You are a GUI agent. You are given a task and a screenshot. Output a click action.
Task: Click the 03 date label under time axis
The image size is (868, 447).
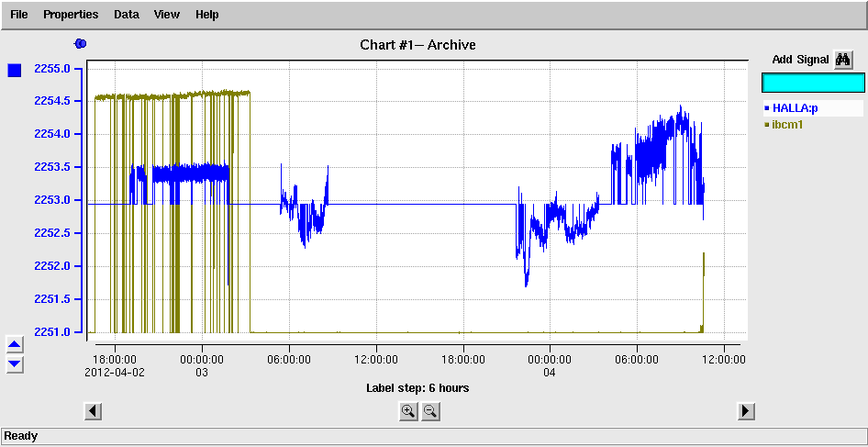202,373
